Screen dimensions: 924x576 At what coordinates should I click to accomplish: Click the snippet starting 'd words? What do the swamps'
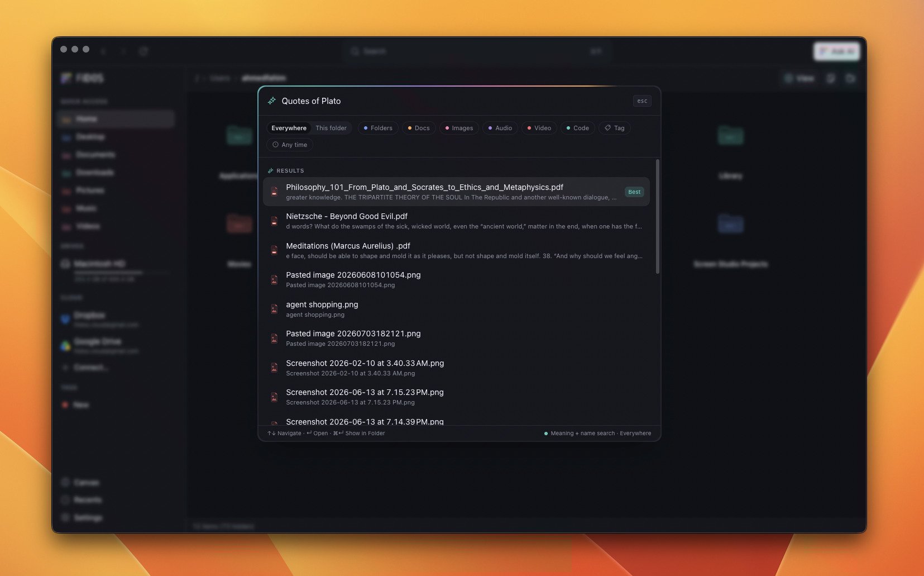[x=464, y=227]
